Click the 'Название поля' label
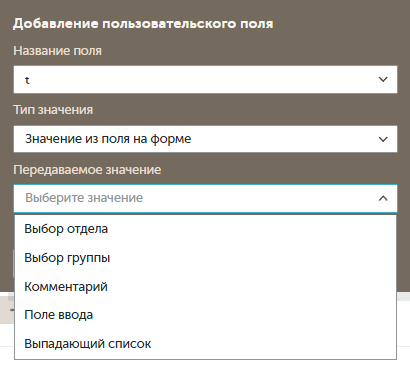Viewport: 410px width, 365px height. click(57, 51)
